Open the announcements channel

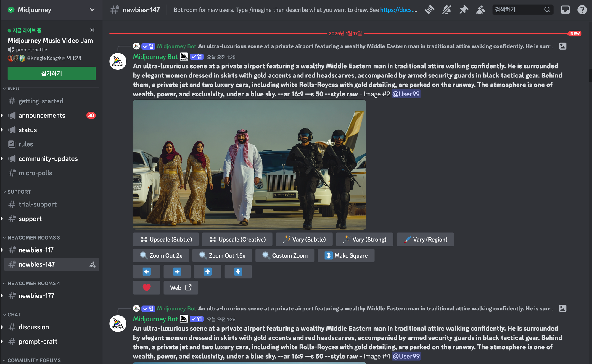[42, 116]
